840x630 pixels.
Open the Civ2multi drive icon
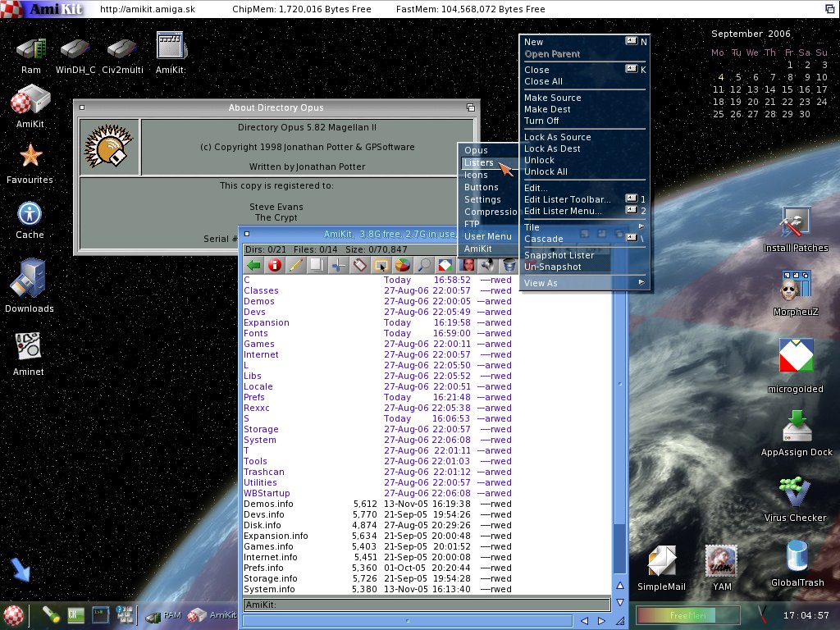click(x=122, y=55)
